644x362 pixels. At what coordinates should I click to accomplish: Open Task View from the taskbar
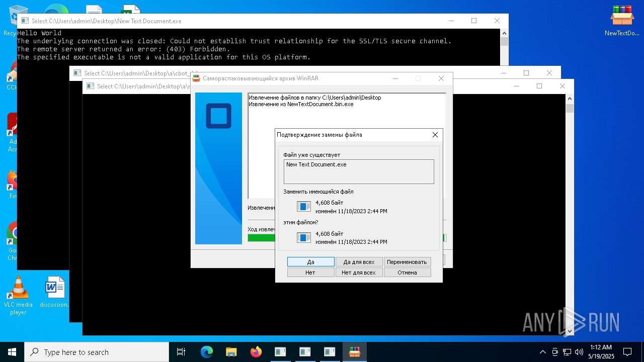181,352
